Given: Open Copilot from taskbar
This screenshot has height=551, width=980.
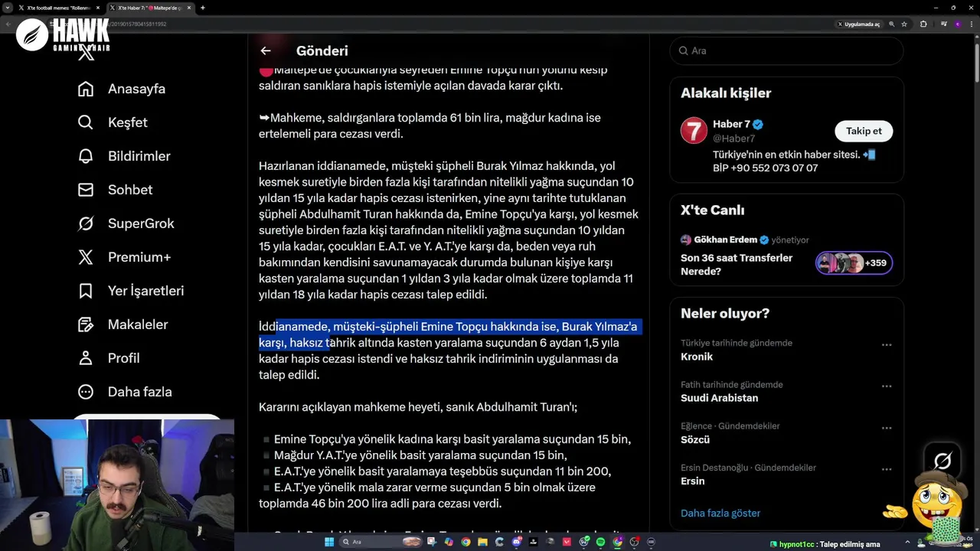Looking at the screenshot, I should point(449,542).
